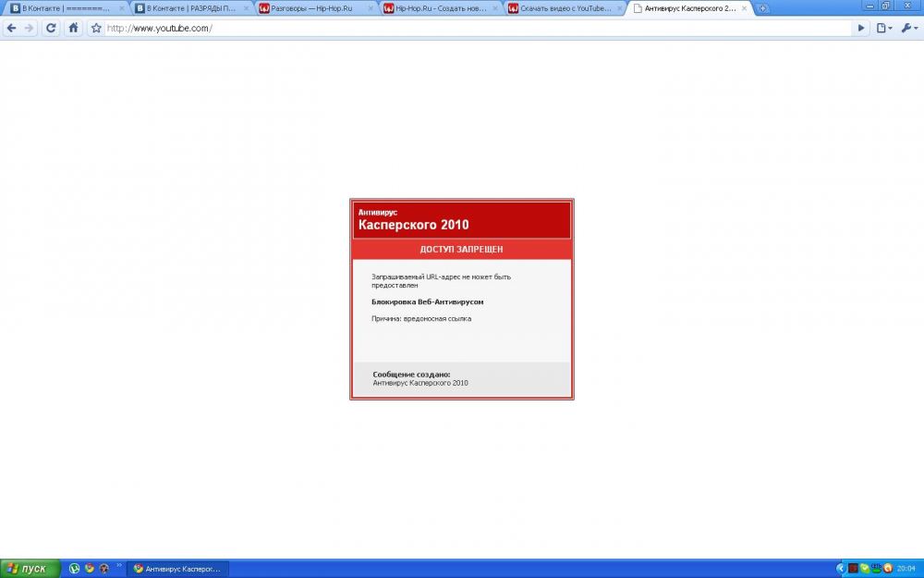
Task: Launch Chrome from quick launch bar
Action: tap(89, 569)
